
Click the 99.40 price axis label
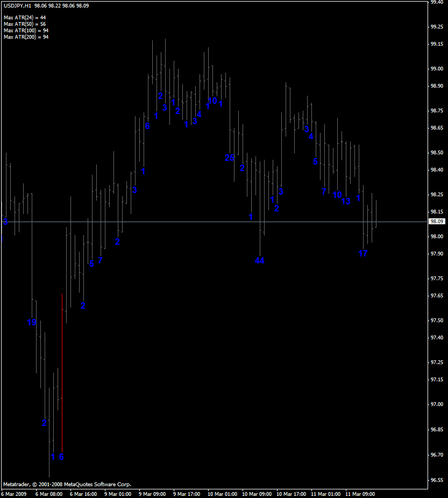point(437,2)
